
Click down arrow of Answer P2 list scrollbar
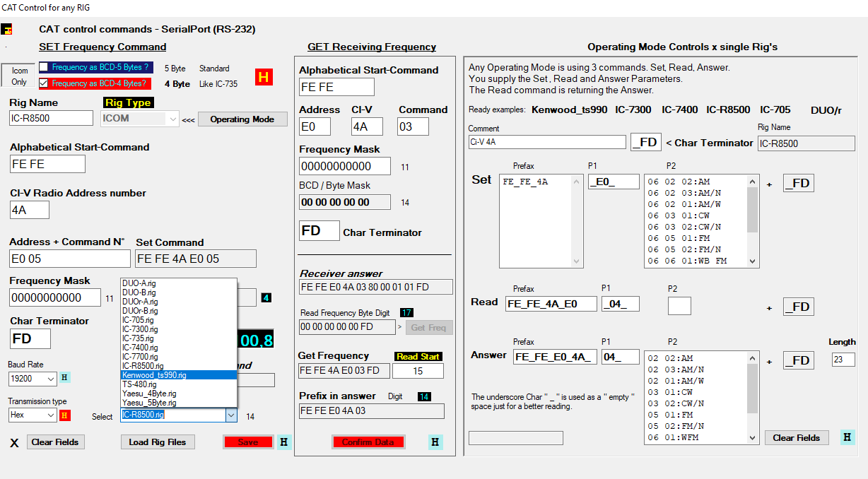coord(752,438)
